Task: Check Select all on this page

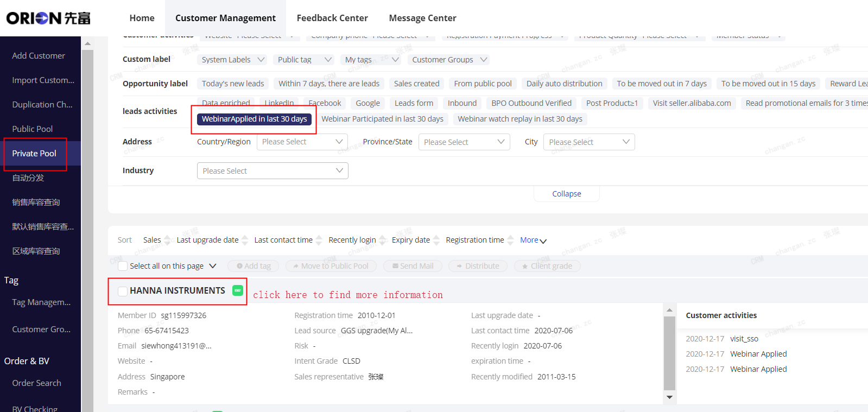Action: pyautogui.click(x=123, y=266)
